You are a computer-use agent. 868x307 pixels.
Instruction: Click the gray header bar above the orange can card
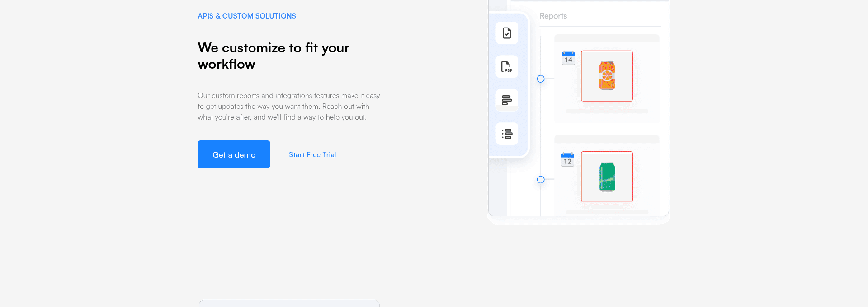(x=607, y=38)
